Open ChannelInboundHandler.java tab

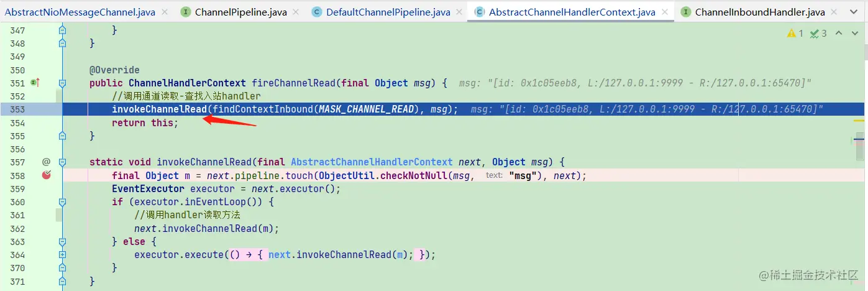(760, 12)
